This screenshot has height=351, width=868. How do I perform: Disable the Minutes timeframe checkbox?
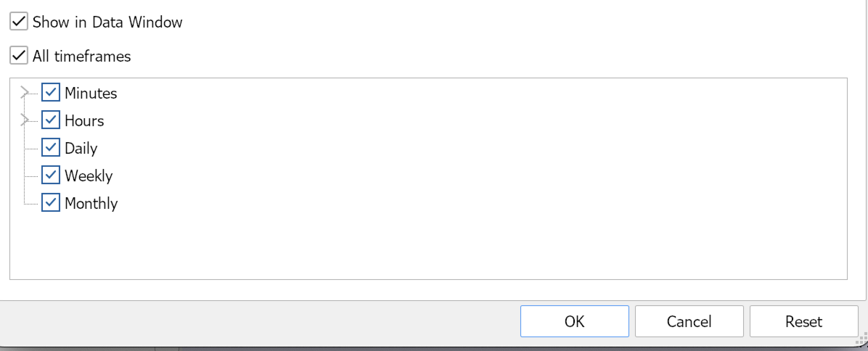[x=51, y=93]
